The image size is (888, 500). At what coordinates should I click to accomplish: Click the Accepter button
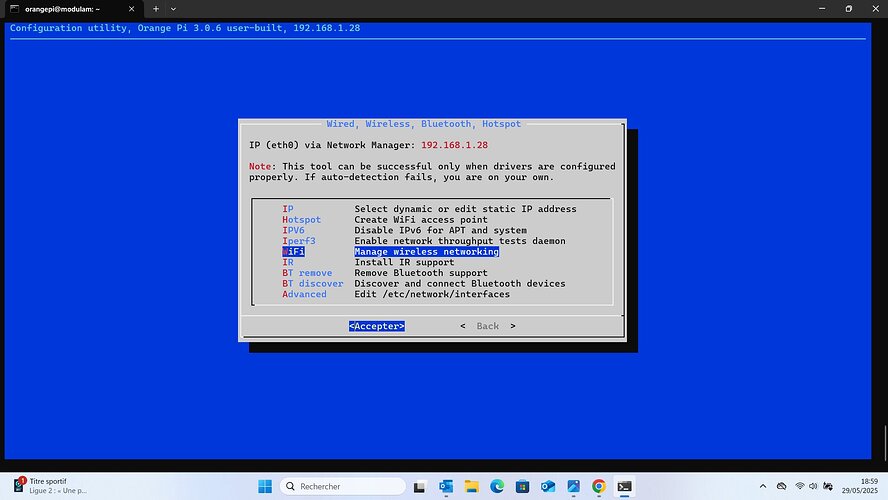377,326
